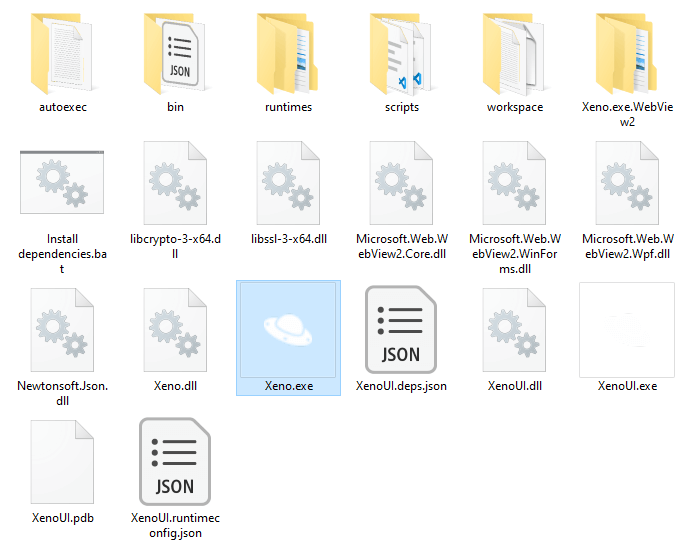Click the "XenoUI.runtimeconfig.json" file name
The image size is (683, 550).
click(x=175, y=525)
